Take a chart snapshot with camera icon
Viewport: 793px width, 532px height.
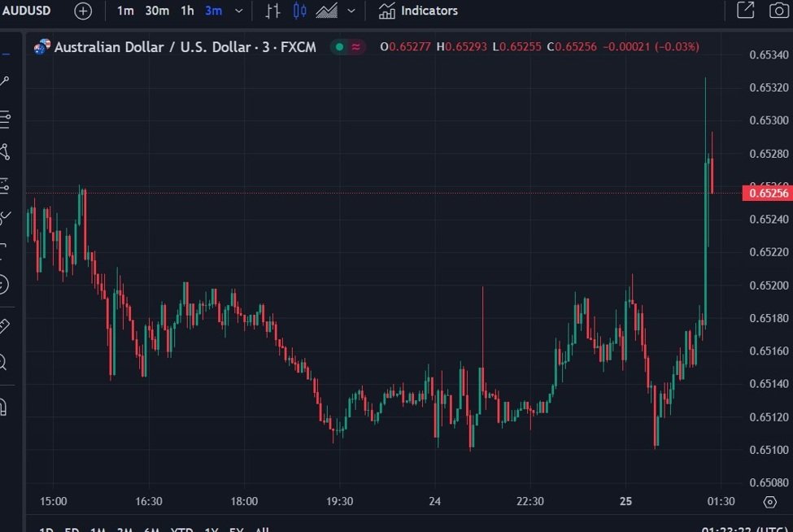pyautogui.click(x=778, y=11)
